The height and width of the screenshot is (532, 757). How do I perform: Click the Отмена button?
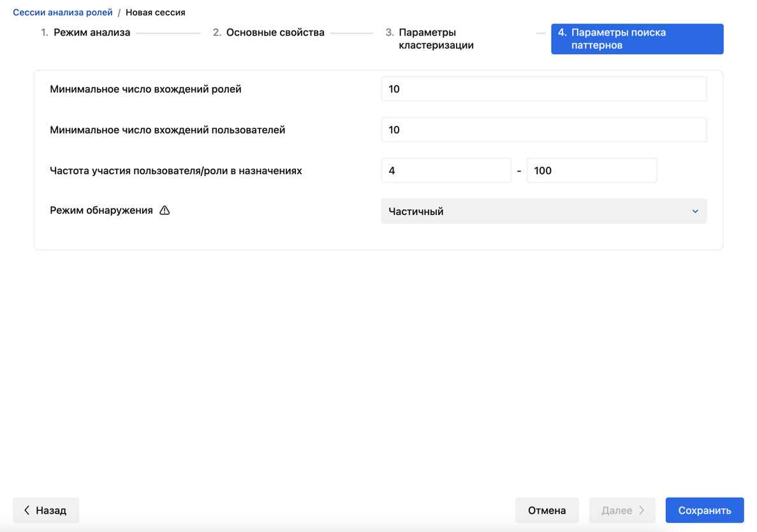point(547,510)
